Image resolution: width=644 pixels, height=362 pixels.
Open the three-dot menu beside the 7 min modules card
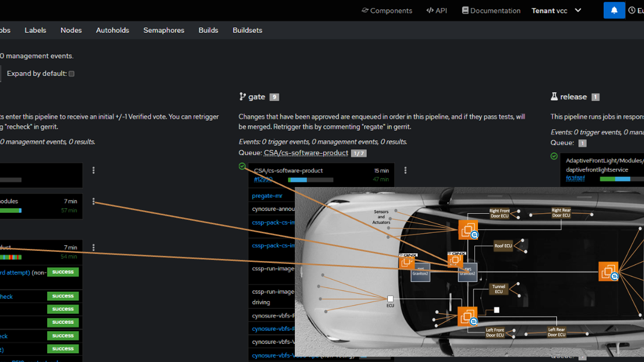[x=94, y=201]
